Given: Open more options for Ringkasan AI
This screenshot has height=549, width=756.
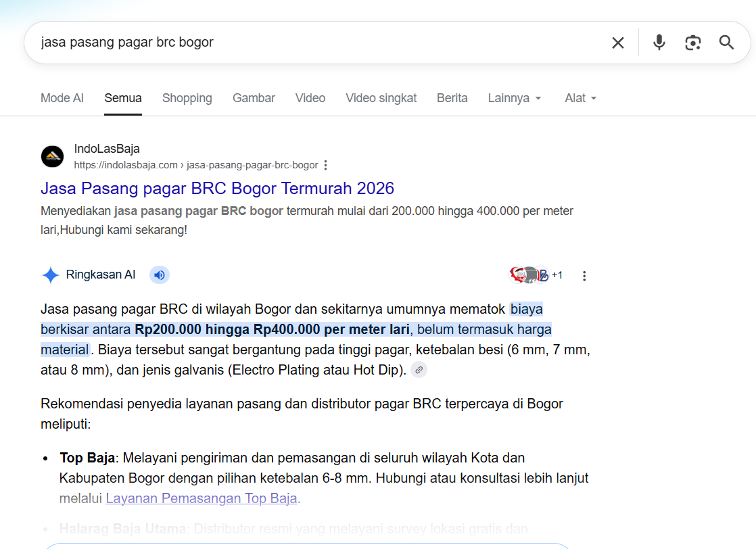Looking at the screenshot, I should click(x=584, y=276).
